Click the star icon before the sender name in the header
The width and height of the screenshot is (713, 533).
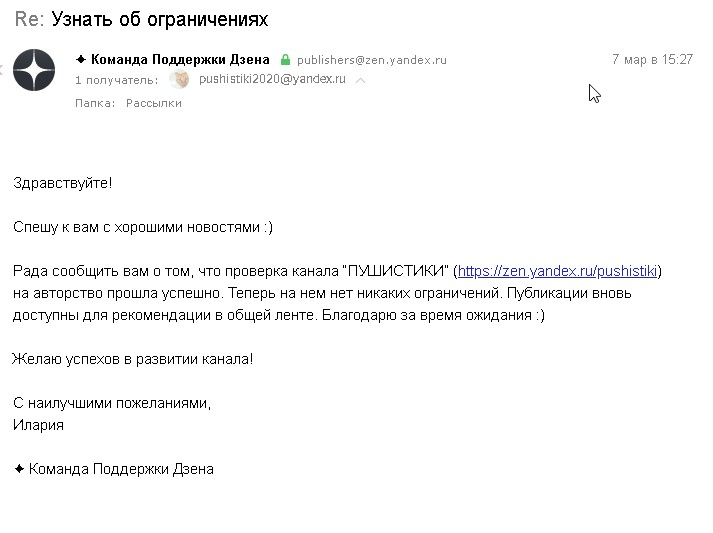tap(81, 59)
